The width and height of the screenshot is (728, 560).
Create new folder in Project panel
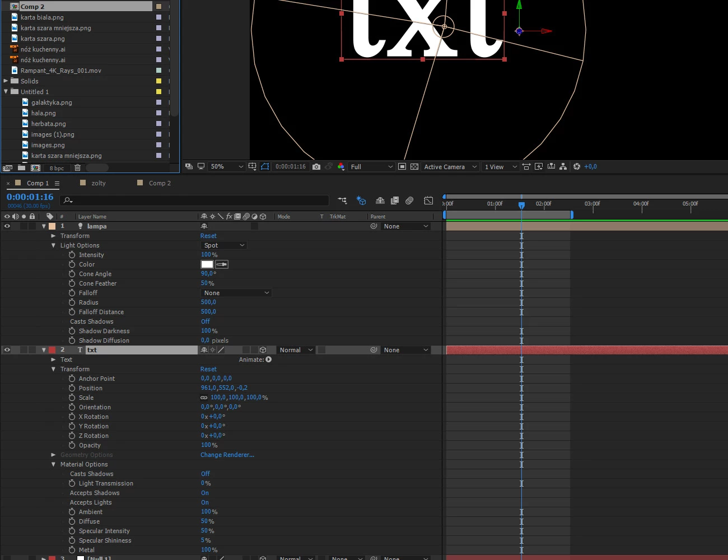click(x=21, y=167)
